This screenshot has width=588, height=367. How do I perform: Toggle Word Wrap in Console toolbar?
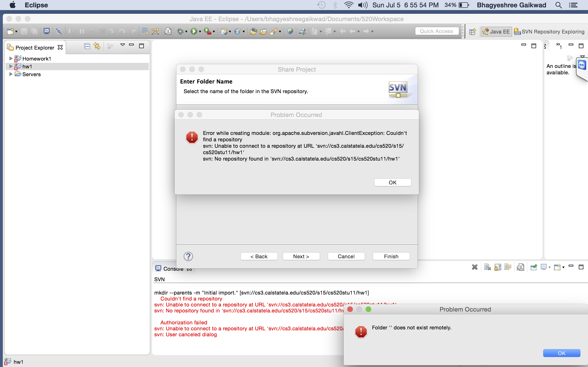(508, 267)
